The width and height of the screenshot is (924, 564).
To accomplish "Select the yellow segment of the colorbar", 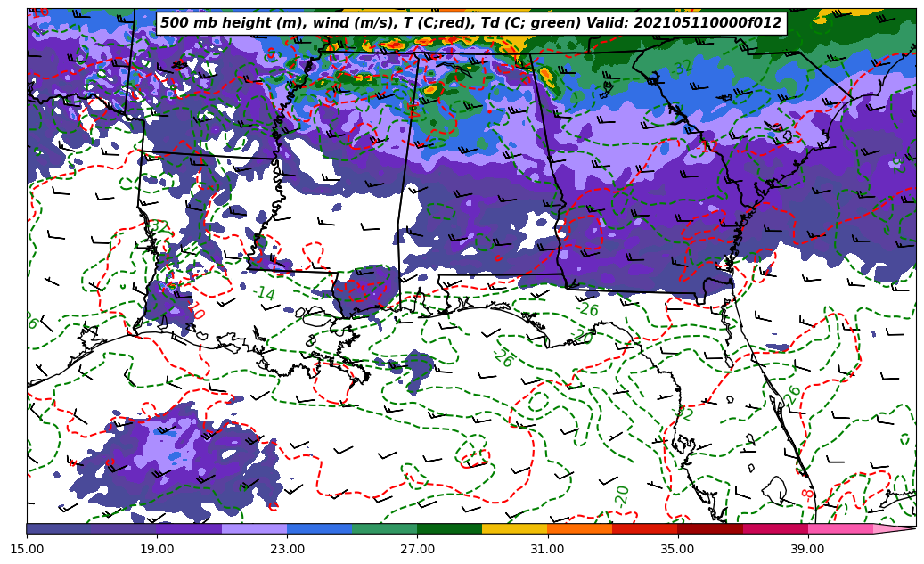I will 514,528.
